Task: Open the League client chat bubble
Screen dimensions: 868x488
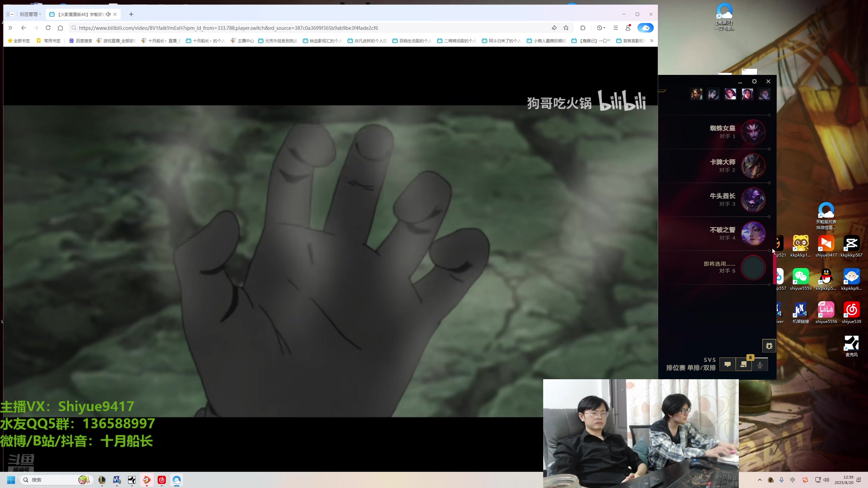Action: coord(728,364)
